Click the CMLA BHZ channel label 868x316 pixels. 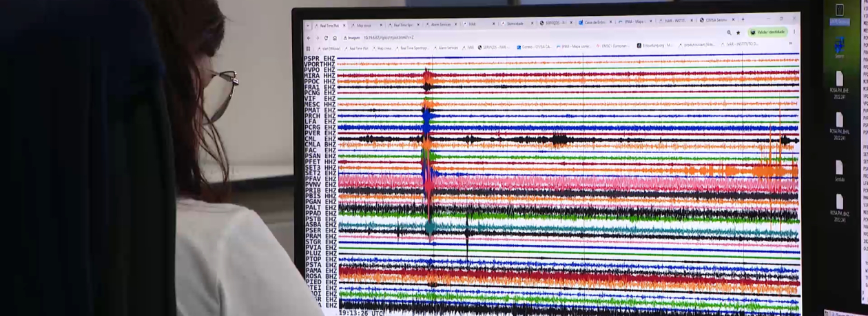(x=320, y=144)
